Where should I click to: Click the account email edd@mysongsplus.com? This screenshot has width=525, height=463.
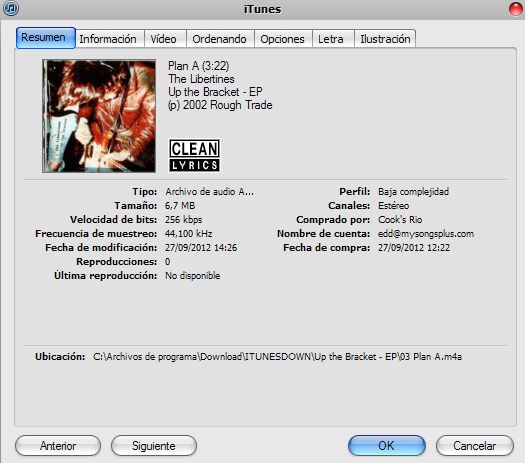click(x=426, y=234)
